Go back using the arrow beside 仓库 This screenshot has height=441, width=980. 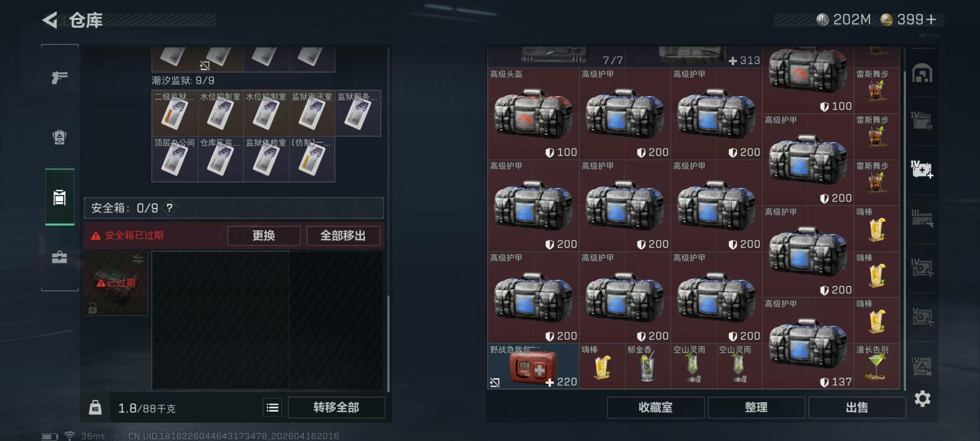tap(50, 20)
